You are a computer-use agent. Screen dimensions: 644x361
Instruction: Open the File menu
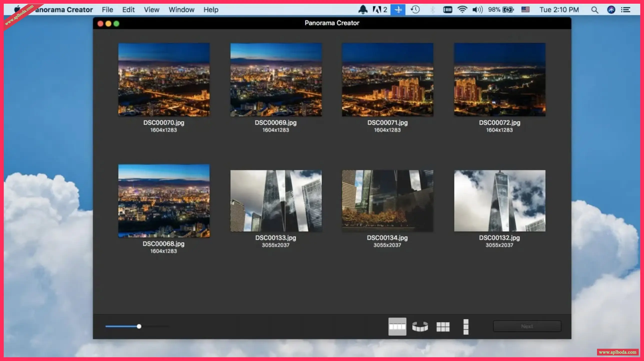(107, 10)
